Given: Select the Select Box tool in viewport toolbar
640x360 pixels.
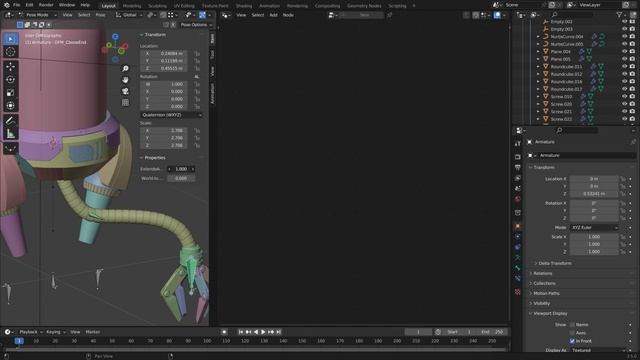Looking at the screenshot, I should [x=11, y=39].
